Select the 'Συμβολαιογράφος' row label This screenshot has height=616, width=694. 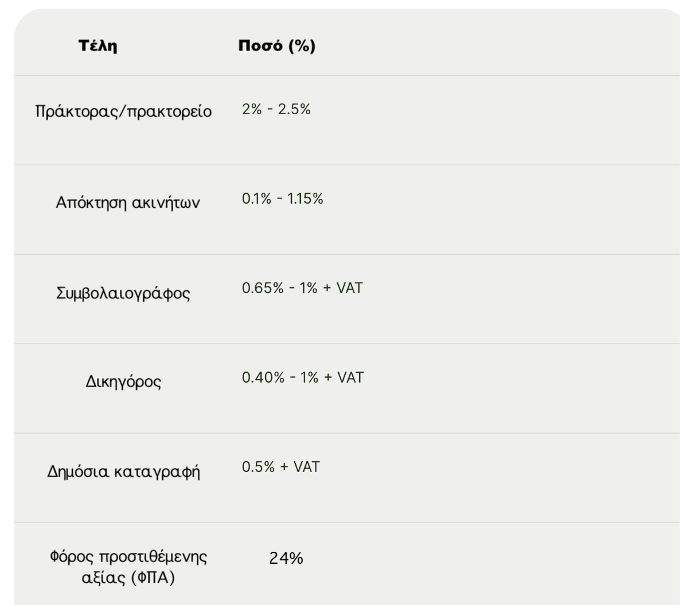coord(123,293)
